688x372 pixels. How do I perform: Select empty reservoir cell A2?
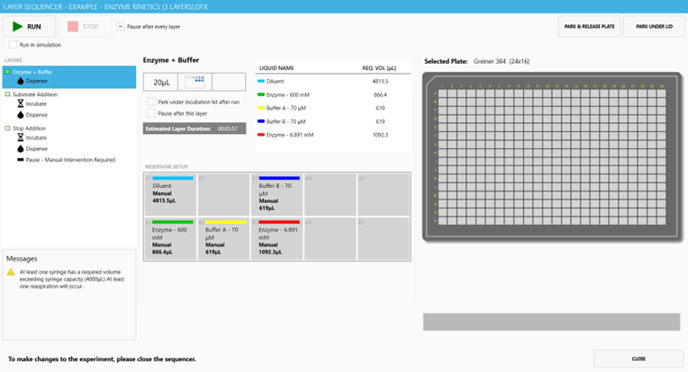(224, 194)
